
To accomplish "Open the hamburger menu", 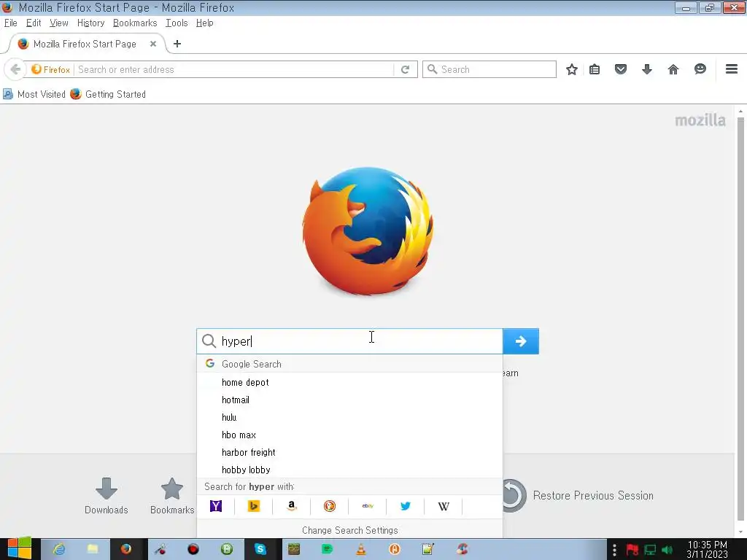I will point(732,69).
